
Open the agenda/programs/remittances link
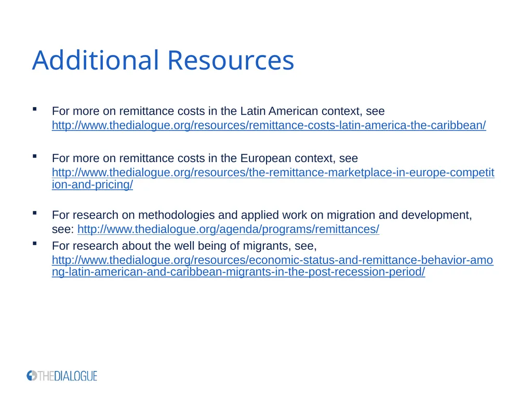(229, 229)
